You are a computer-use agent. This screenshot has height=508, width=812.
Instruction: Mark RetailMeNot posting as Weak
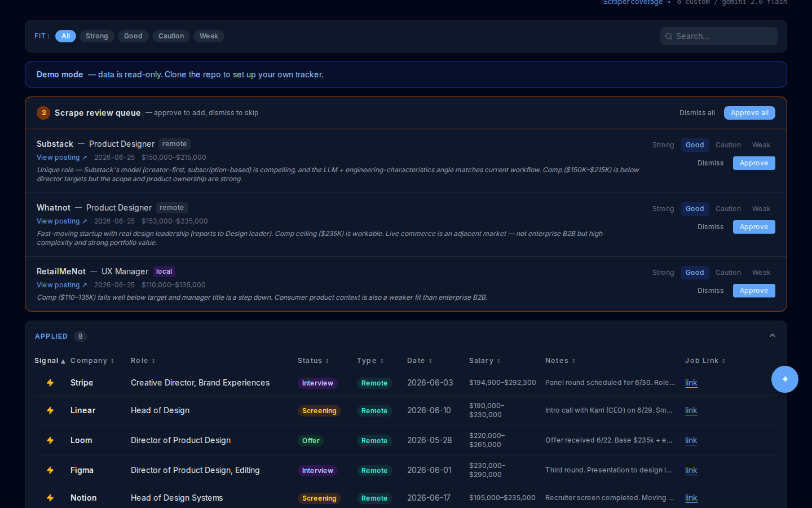pyautogui.click(x=761, y=273)
